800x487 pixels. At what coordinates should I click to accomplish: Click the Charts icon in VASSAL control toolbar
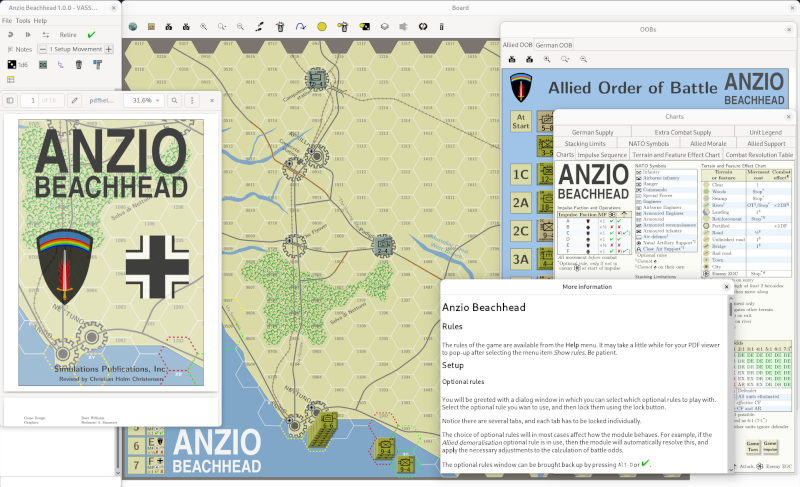tap(97, 64)
